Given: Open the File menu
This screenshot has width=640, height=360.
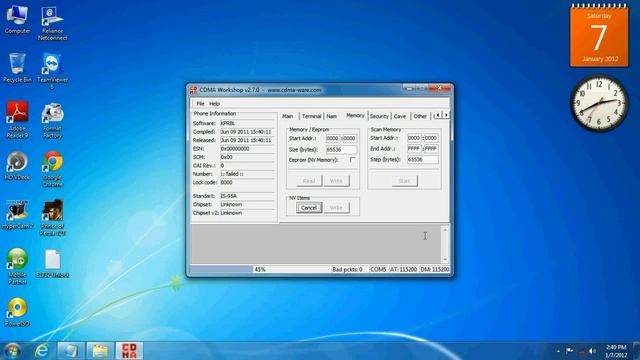Looking at the screenshot, I should pos(200,104).
